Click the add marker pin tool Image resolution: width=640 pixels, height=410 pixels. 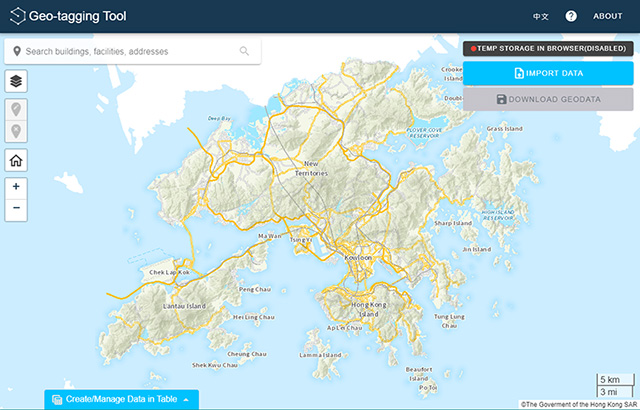(x=16, y=109)
